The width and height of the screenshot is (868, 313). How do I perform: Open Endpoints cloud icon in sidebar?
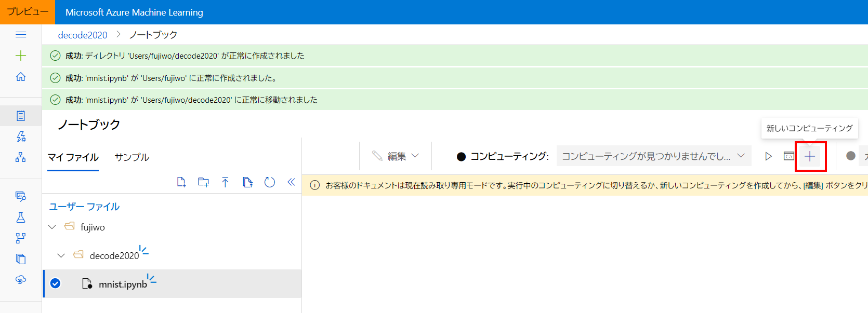(21, 280)
